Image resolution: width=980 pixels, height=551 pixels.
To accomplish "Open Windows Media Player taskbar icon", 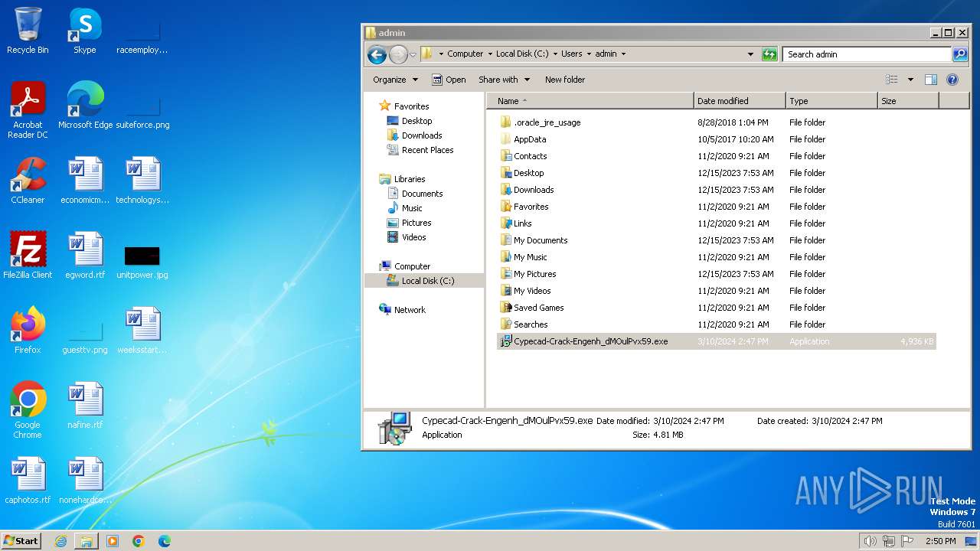I will coord(113,541).
